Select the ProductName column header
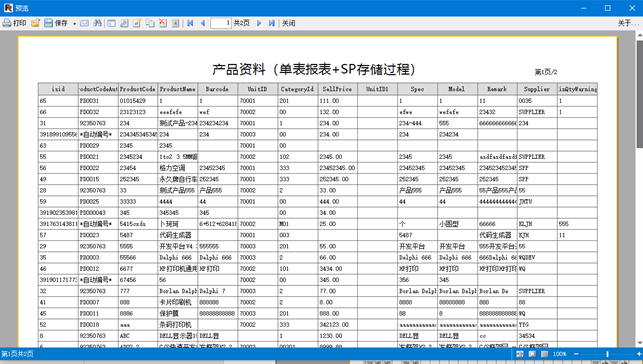This screenshot has width=643, height=364. (178, 89)
